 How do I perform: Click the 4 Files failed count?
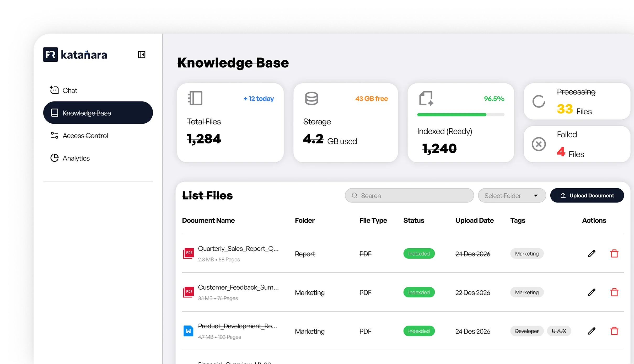[x=570, y=152]
